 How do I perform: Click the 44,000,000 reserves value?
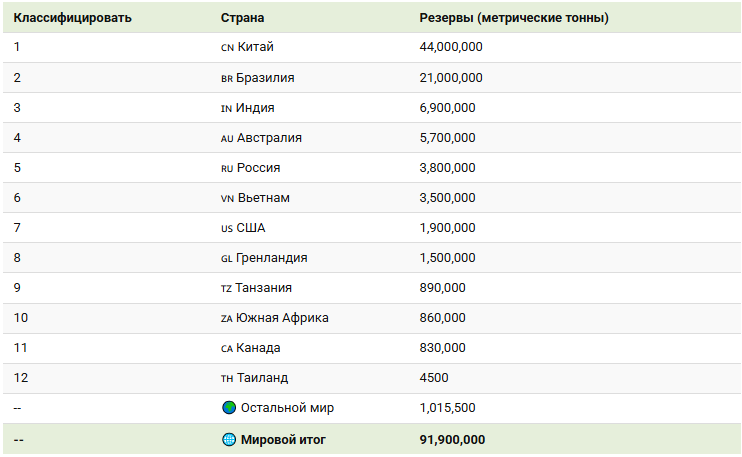[451, 48]
